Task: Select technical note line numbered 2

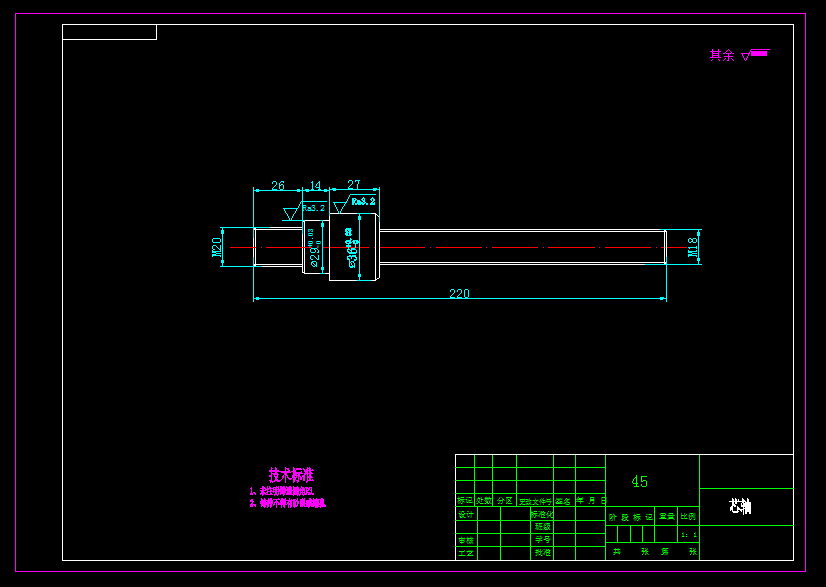Action: (288, 503)
